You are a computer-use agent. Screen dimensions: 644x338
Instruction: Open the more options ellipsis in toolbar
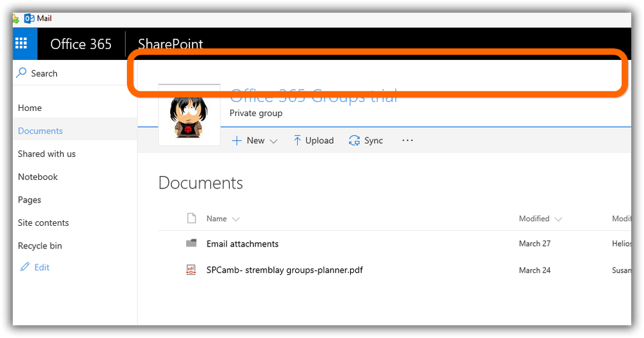point(407,140)
